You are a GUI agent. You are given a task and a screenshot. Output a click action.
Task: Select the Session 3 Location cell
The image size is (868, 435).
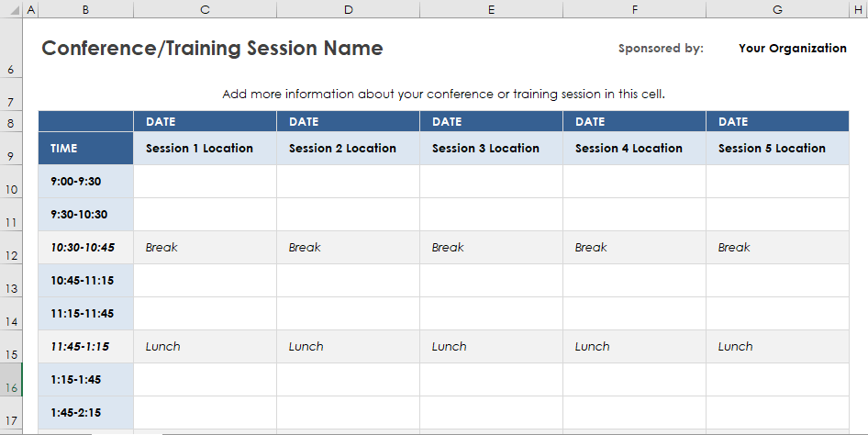point(491,149)
